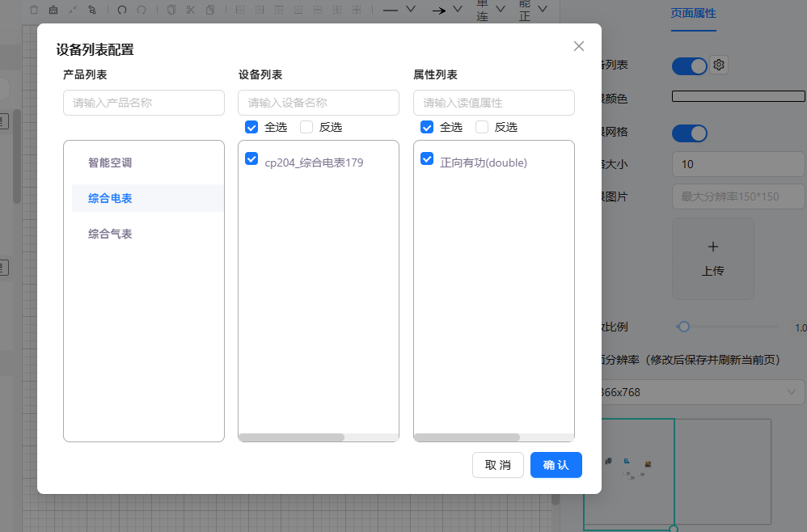
Task: Click the vertical-bar center align icon in the toolbar
Action: tap(337, 10)
